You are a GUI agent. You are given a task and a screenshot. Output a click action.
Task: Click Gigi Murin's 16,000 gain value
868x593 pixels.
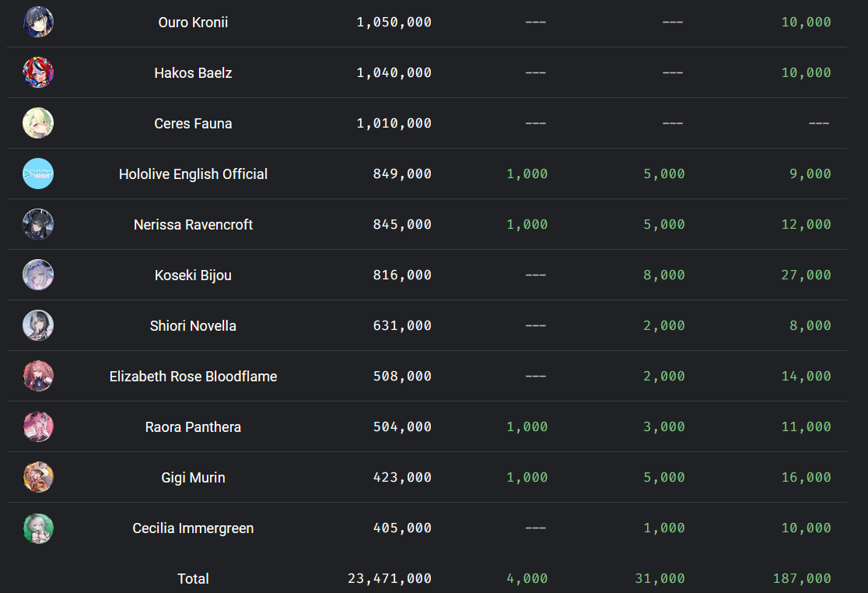806,477
